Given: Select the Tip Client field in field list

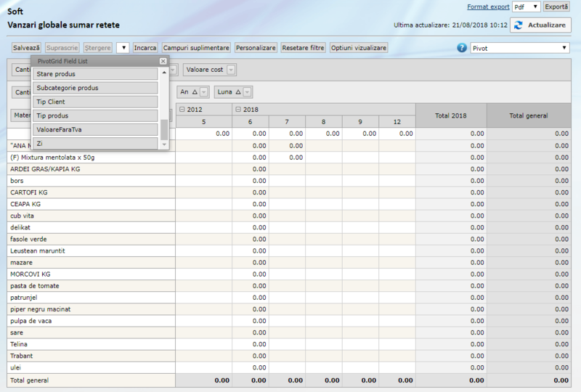Looking at the screenshot, I should 95,102.
